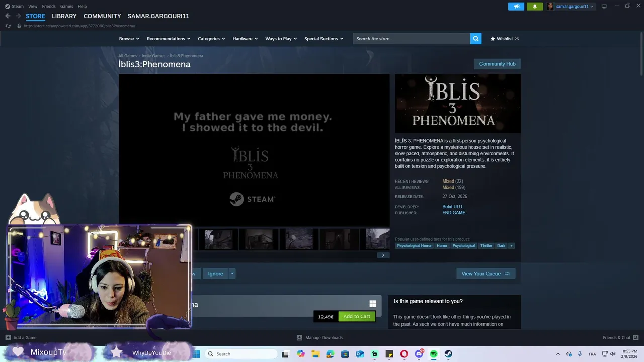The height and width of the screenshot is (362, 644).
Task: Click the store search magnifier button
Action: pyautogui.click(x=475, y=39)
